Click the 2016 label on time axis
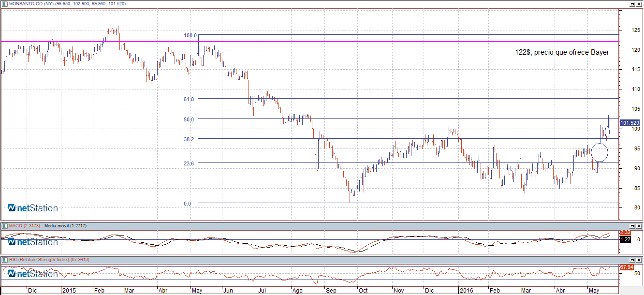Viewport: 644px width, 295px height. 466,291
